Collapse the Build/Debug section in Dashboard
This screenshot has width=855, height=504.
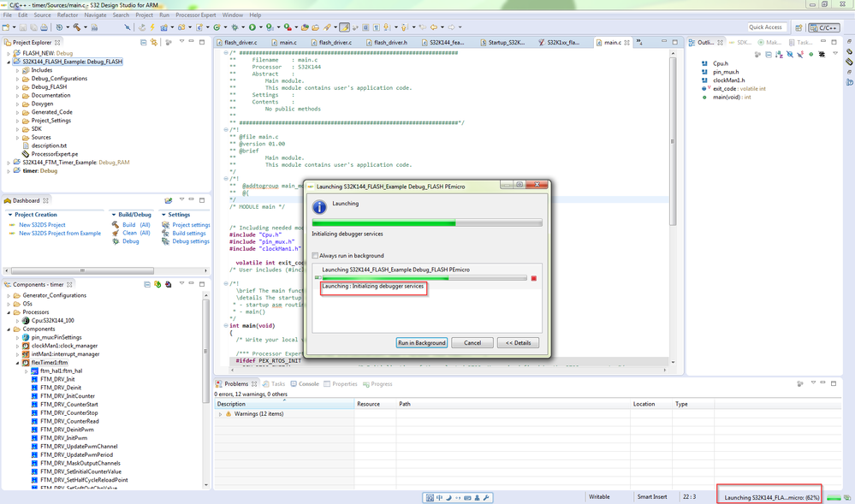tap(113, 215)
